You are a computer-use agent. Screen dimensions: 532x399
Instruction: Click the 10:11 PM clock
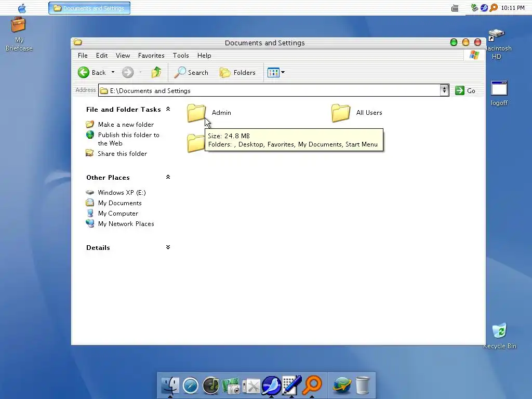513,8
